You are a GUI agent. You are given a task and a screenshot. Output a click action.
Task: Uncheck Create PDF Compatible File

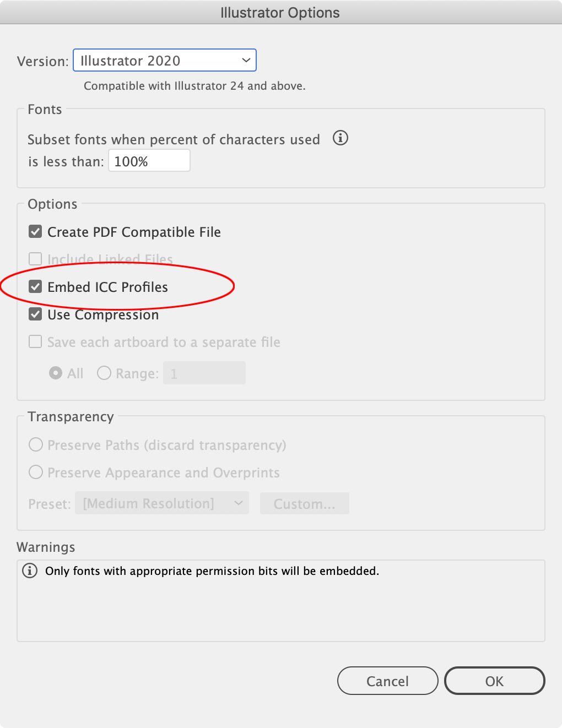click(x=35, y=231)
